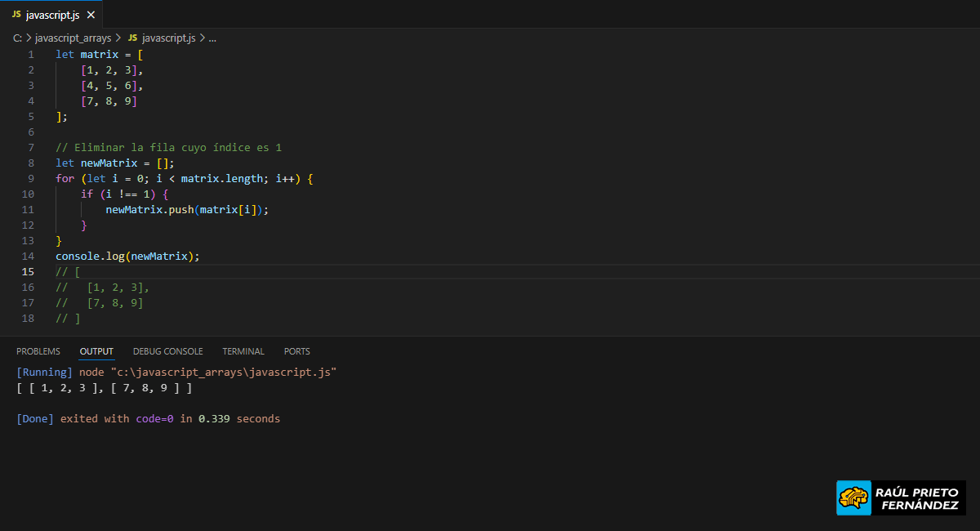This screenshot has width=980, height=531.
Task: Open the DEBUG CONSOLE panel tab
Action: pos(167,351)
